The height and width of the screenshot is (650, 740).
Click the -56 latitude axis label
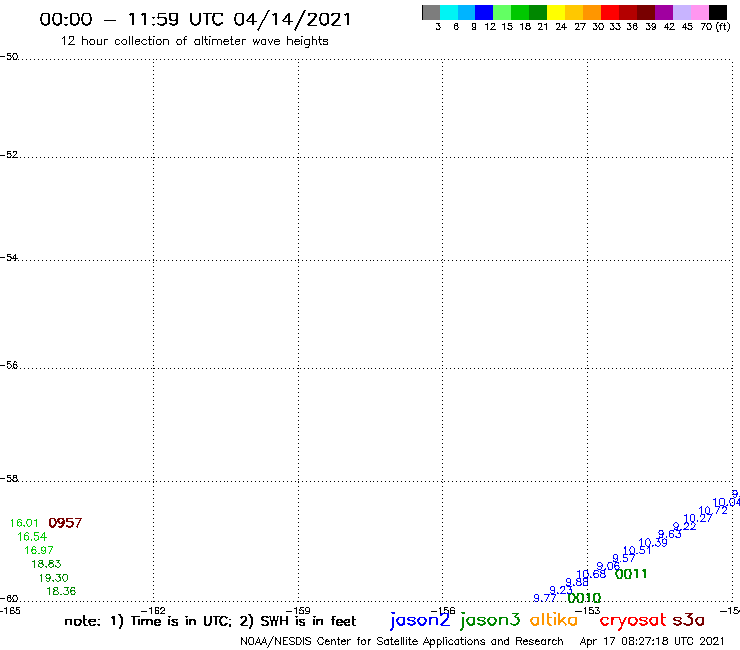9,365
